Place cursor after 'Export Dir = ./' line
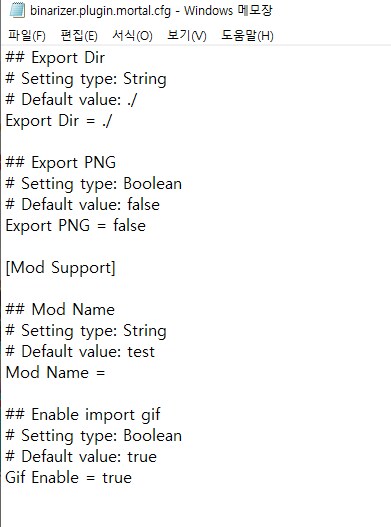391x527 pixels. tap(114, 121)
